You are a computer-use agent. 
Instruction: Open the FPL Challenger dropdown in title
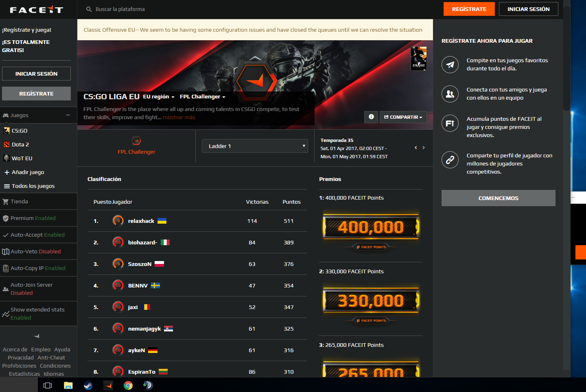203,97
